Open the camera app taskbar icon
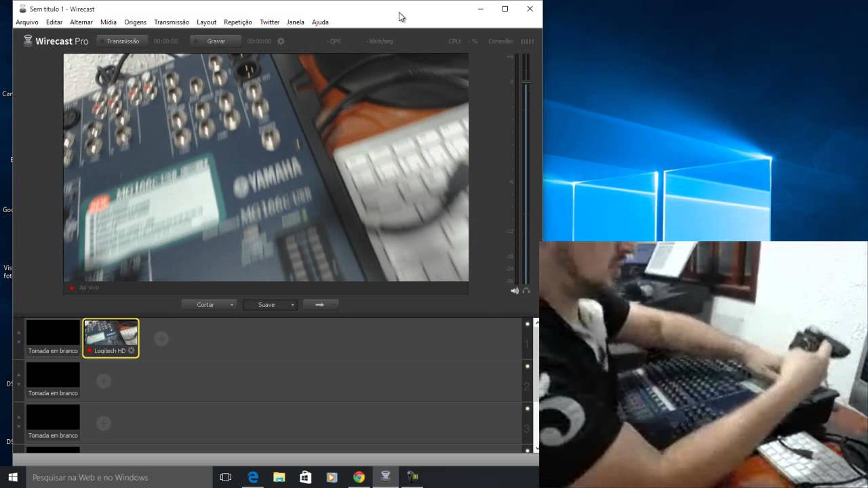The height and width of the screenshot is (488, 868). click(412, 477)
